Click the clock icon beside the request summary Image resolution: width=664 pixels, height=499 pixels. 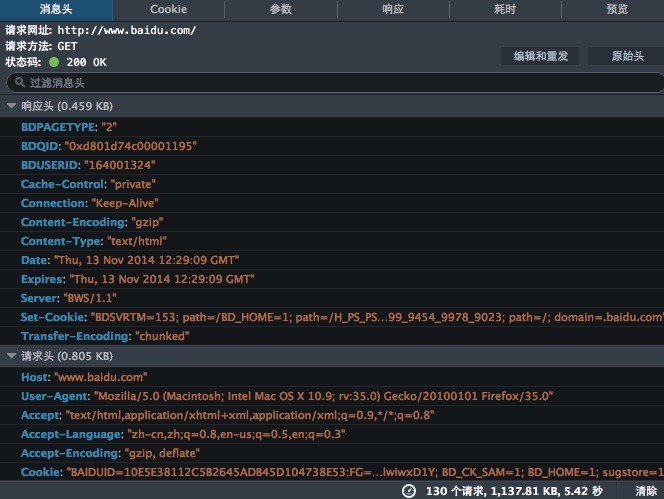coord(409,491)
